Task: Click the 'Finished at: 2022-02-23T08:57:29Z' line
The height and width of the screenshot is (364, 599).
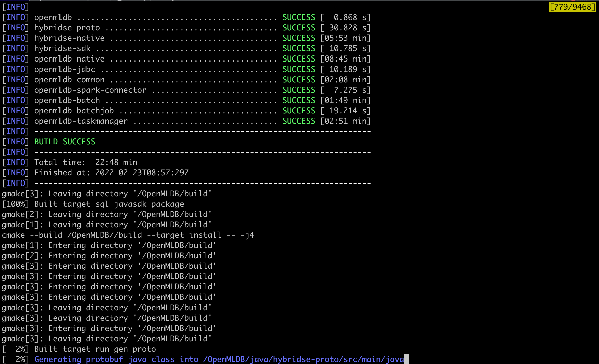Action: pos(95,173)
